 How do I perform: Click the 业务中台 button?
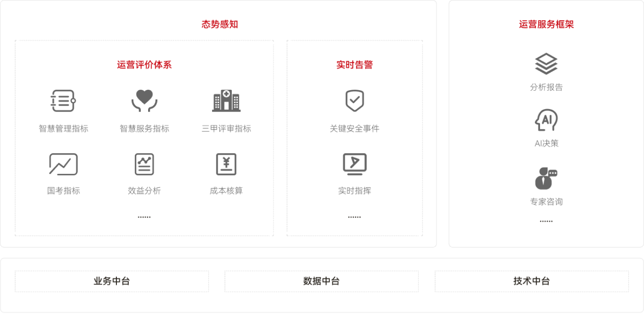(111, 280)
